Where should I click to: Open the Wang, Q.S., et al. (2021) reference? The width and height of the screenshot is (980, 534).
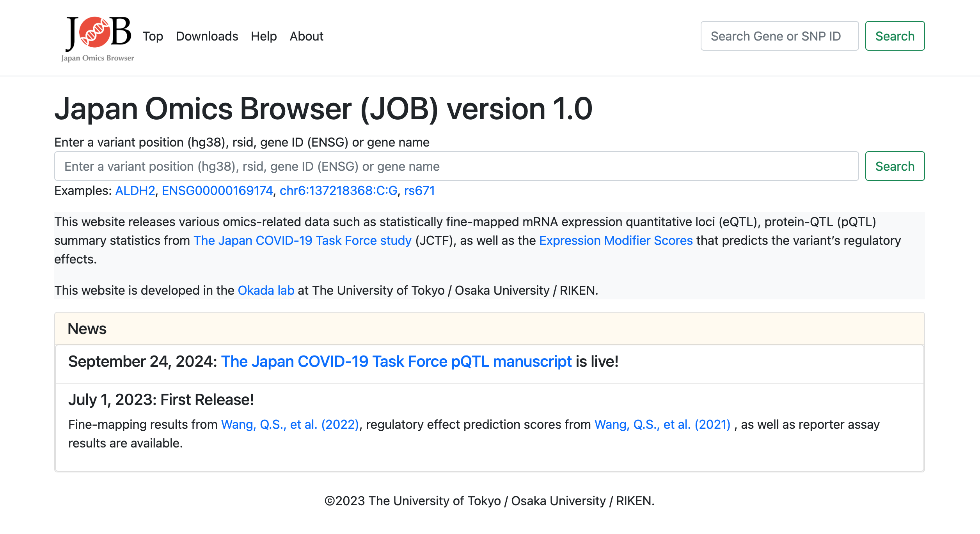[662, 424]
